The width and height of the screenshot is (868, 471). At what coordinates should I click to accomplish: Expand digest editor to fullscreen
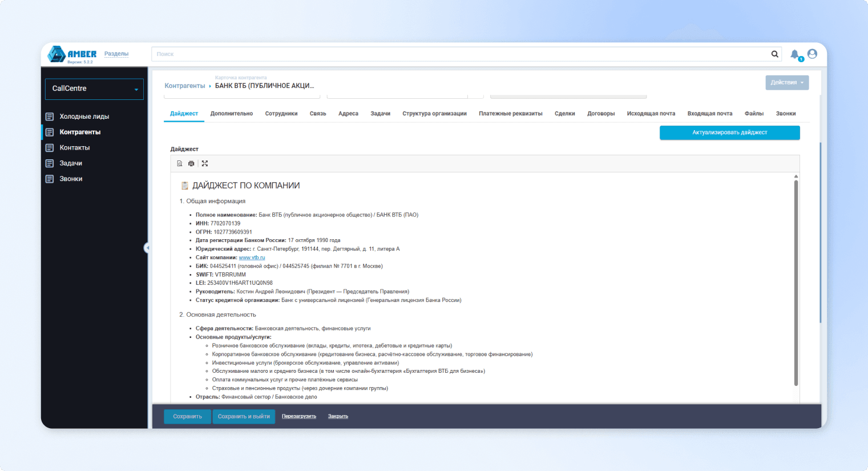tap(205, 163)
